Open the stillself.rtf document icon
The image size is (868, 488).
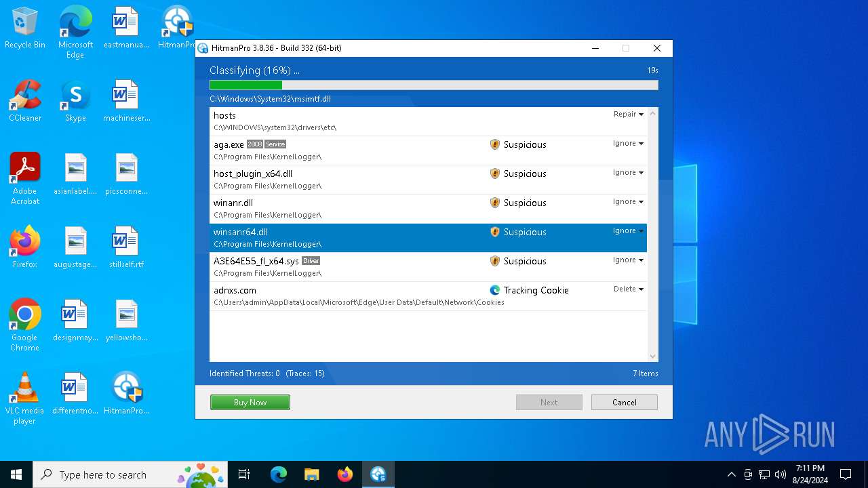126,248
